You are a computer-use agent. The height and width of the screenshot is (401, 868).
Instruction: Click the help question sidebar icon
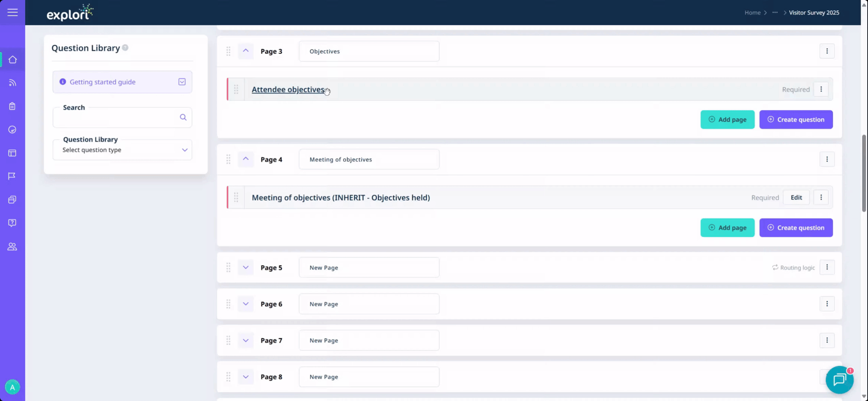[x=12, y=223]
